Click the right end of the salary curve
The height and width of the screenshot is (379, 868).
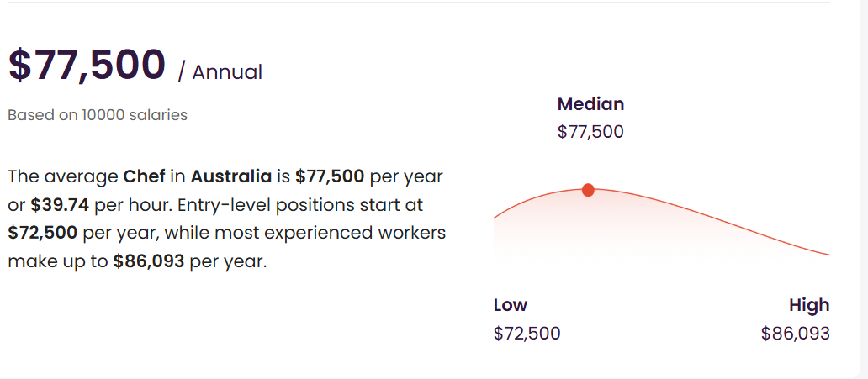tap(828, 254)
